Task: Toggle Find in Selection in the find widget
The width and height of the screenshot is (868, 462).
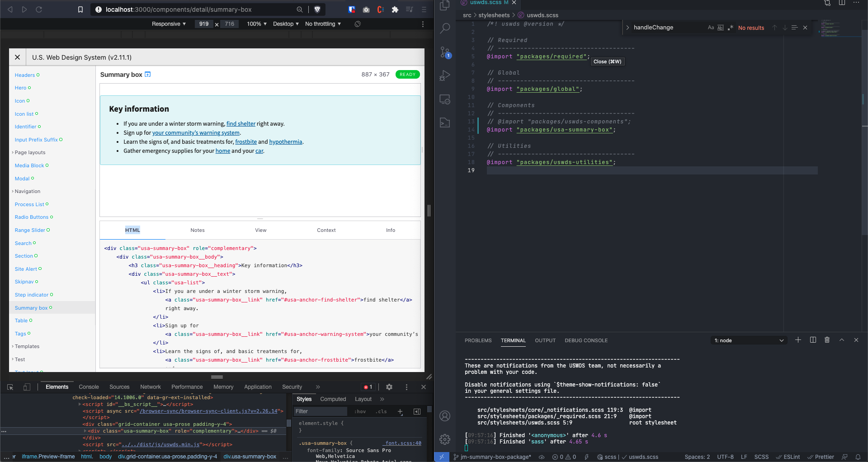Action: coord(794,28)
